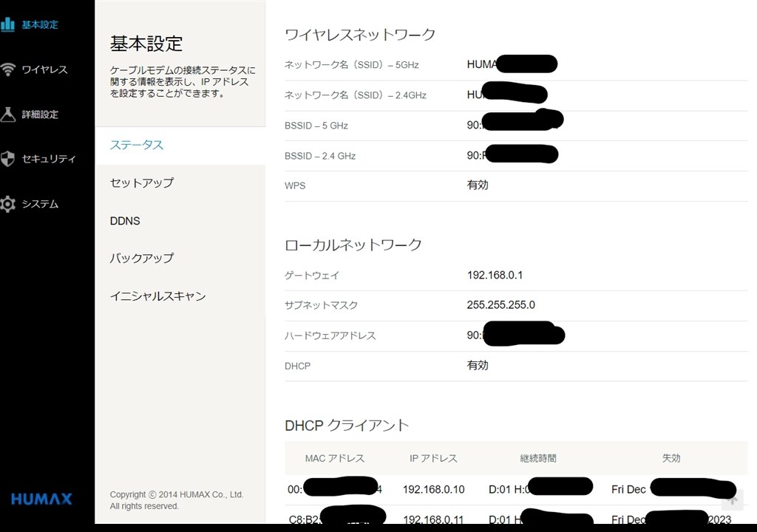Screen dimensions: 757x532
Task: Click the subnet mask value 255.255.255.0
Action: [500, 305]
